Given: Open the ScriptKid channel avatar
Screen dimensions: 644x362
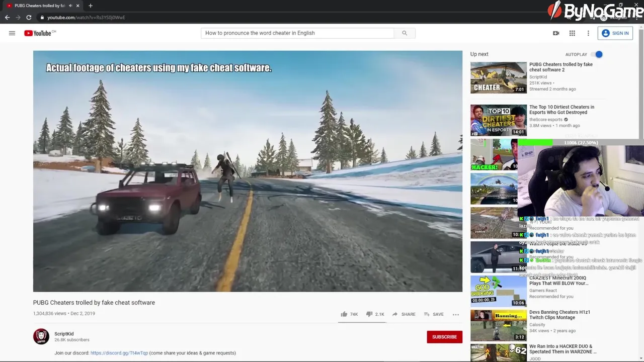Looking at the screenshot, I should coord(41,337).
